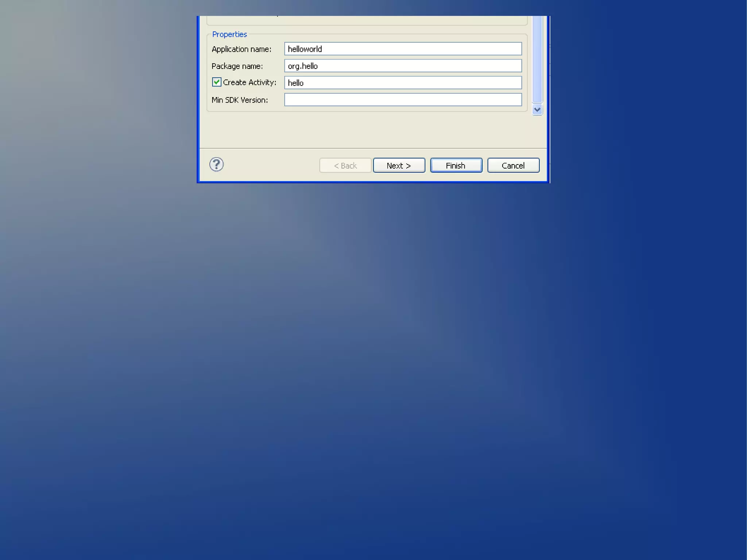Click the scrollbar down arrow
This screenshot has width=747, height=560.
(x=537, y=109)
